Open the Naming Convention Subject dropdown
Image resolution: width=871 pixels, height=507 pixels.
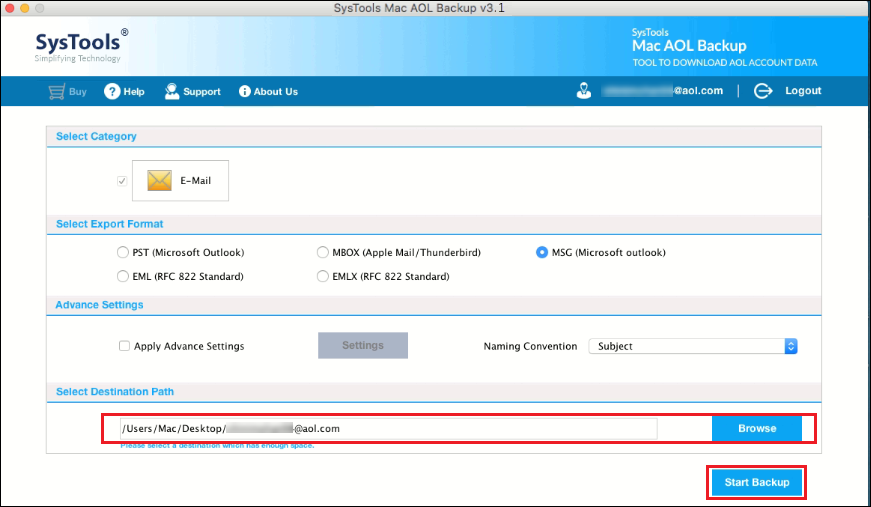(693, 346)
